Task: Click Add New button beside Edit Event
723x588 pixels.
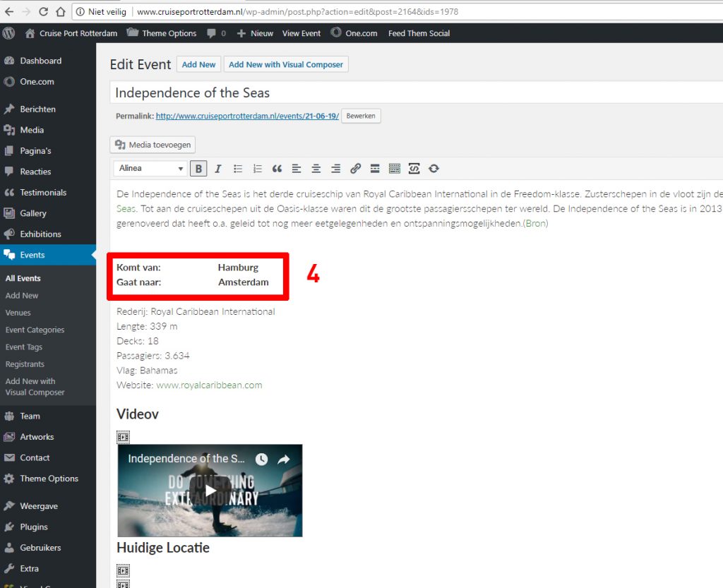Action: click(198, 64)
